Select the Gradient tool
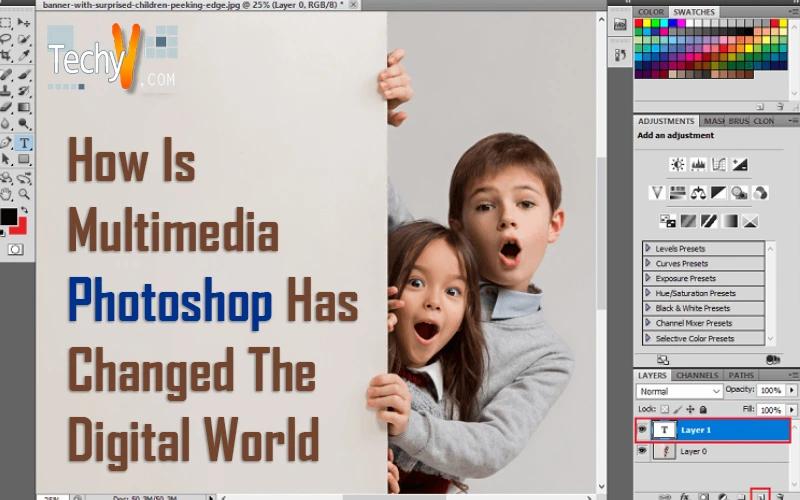Viewport: 800px width, 500px height. (23, 107)
